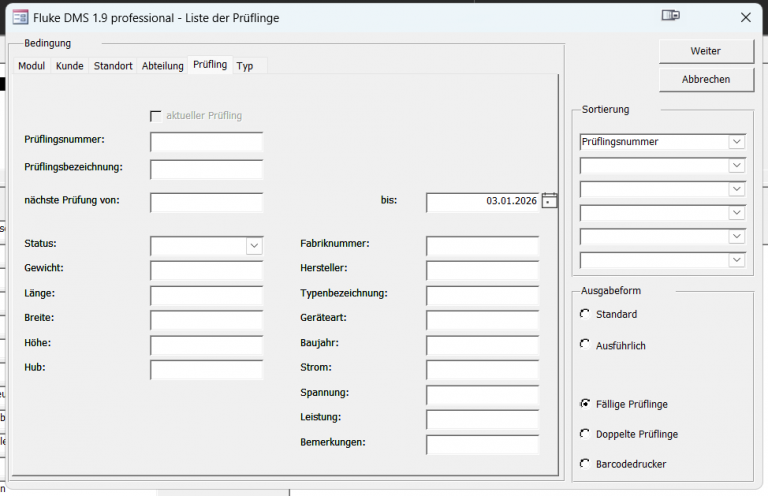Viewport: 768px width, 496px height.
Task: Focus the Spannung input field
Action: pos(482,395)
